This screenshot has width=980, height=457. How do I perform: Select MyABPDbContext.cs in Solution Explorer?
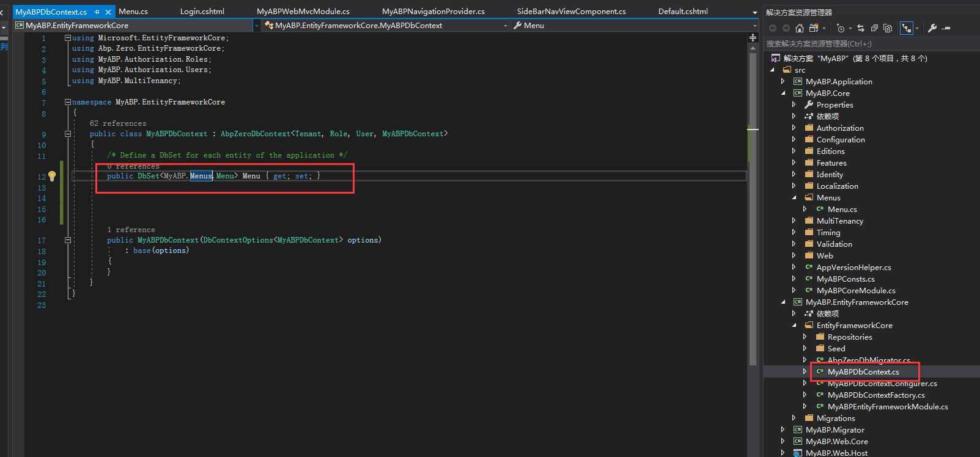pyautogui.click(x=857, y=371)
